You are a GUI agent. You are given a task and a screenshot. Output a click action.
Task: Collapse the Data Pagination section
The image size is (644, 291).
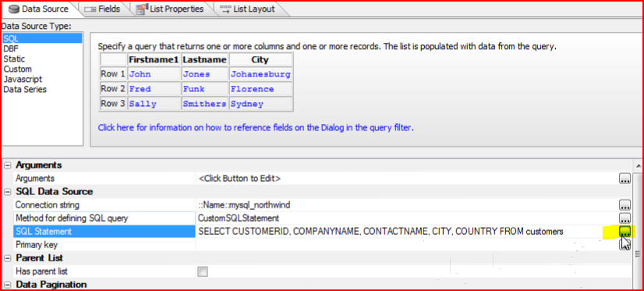click(7, 285)
